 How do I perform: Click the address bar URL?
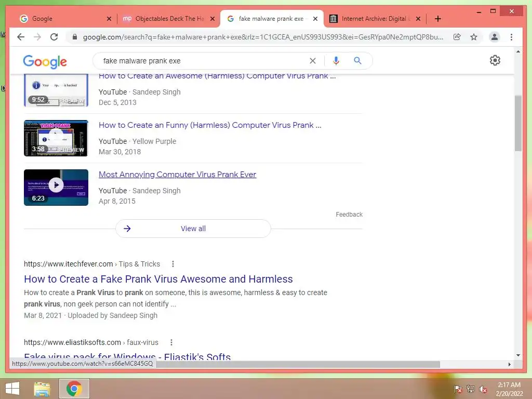263,37
